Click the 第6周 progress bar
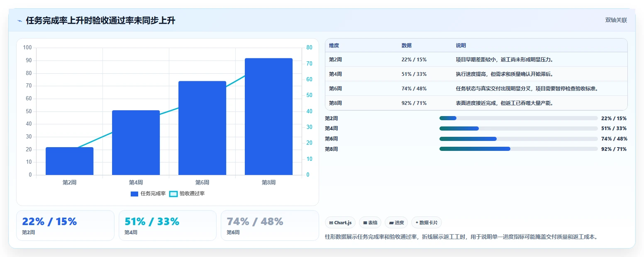This screenshot has height=257, width=644. (518, 139)
